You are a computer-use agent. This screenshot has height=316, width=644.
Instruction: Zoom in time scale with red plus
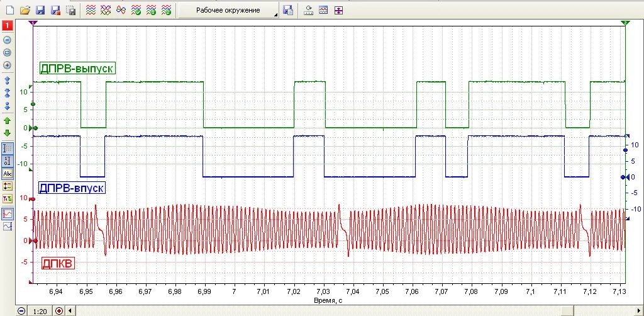coord(59,311)
